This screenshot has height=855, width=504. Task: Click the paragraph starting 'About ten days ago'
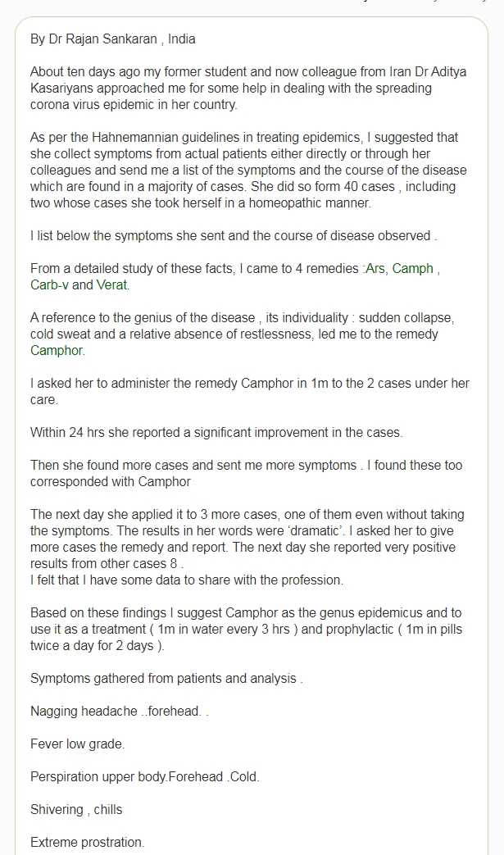[248, 89]
